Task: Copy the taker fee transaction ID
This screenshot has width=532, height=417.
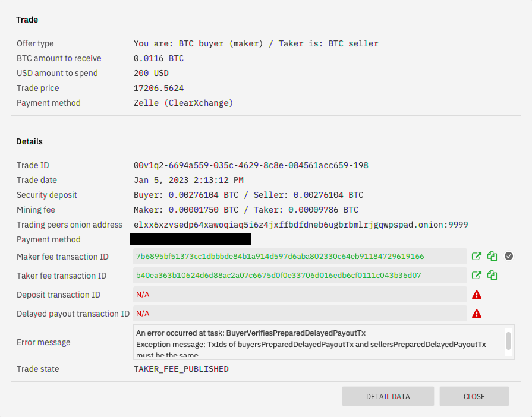Action: coord(492,275)
